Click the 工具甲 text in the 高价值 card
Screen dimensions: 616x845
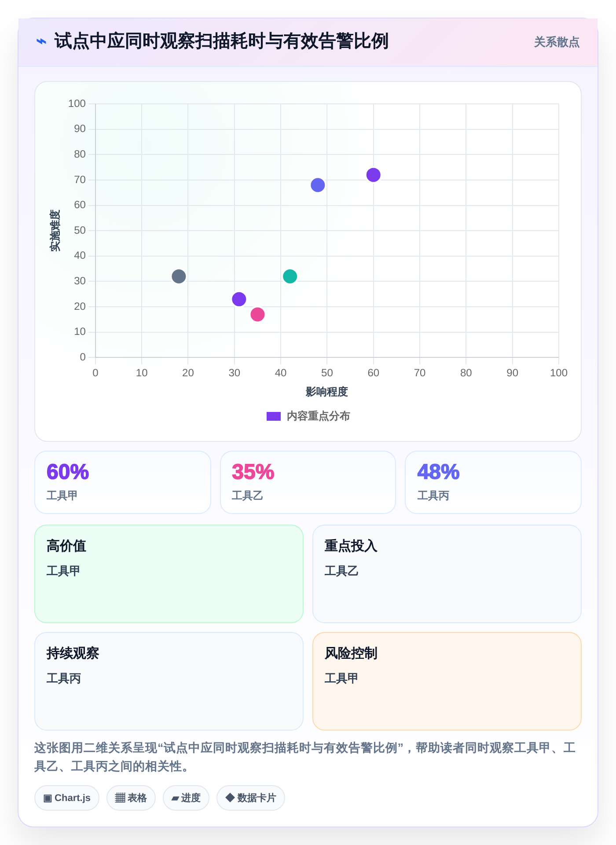point(63,571)
